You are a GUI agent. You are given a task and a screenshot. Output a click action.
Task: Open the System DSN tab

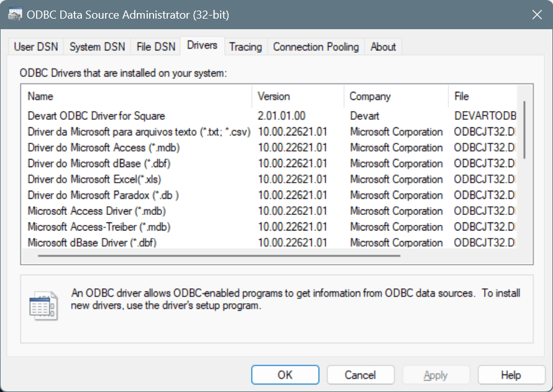97,47
